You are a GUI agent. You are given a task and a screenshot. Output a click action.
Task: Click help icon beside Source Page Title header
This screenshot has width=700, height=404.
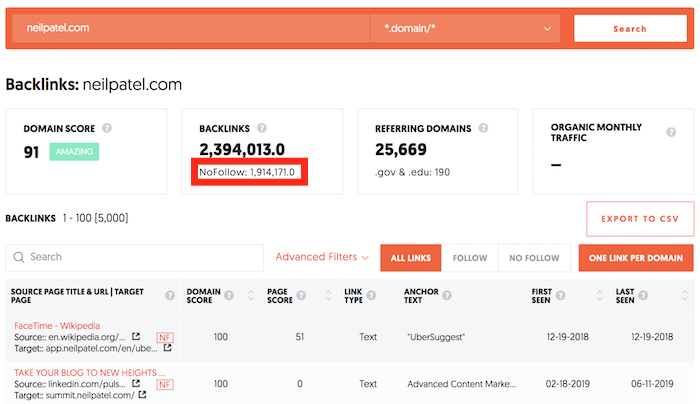pos(170,296)
